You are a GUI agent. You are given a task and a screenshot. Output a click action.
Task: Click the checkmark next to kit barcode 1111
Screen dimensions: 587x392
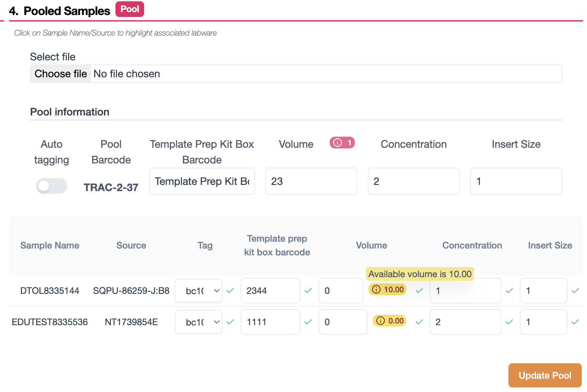[308, 322]
